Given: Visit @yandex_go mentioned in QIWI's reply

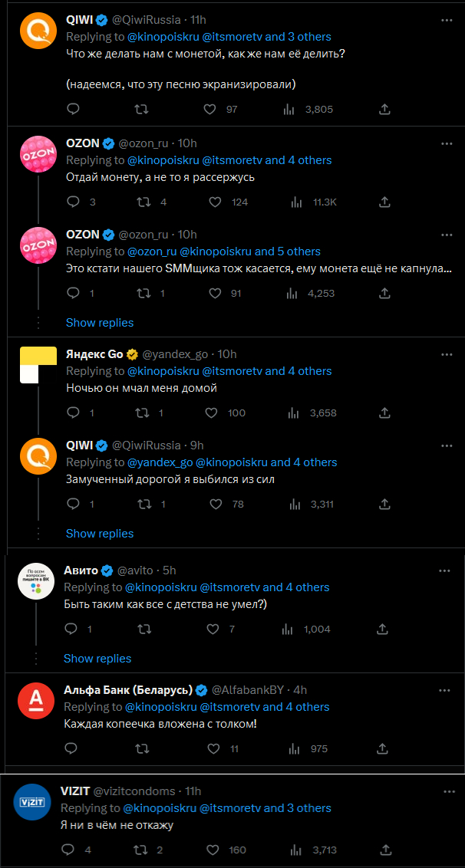Looking at the screenshot, I should tap(160, 462).
